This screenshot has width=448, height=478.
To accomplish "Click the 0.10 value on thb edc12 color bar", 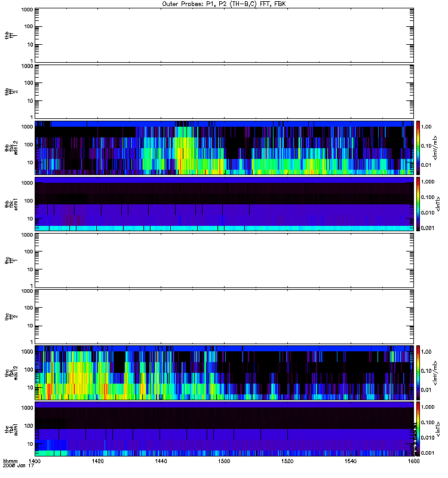I will point(426,146).
